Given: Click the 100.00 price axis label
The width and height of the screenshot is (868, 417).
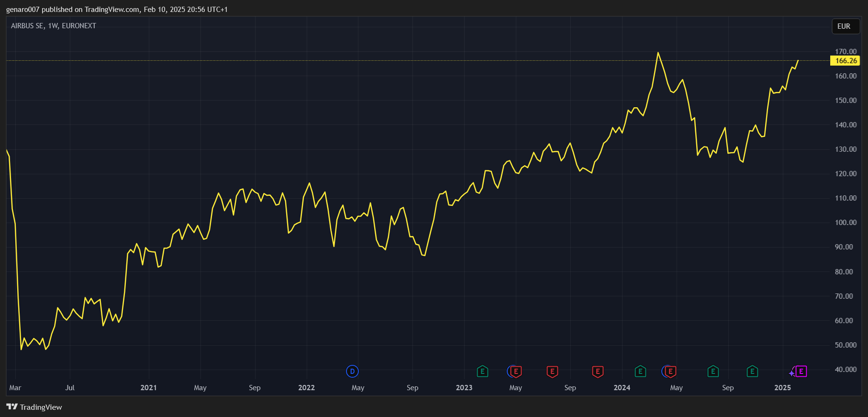Looking at the screenshot, I should pos(846,222).
